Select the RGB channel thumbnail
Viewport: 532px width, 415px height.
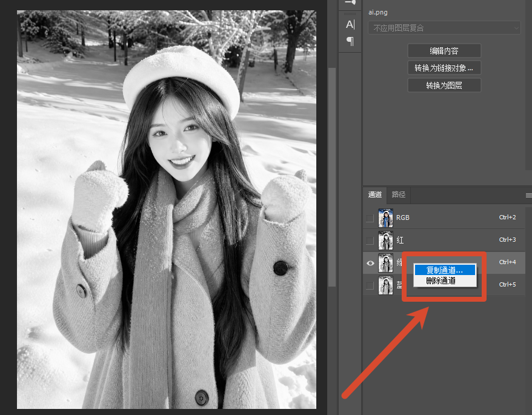[x=386, y=218]
